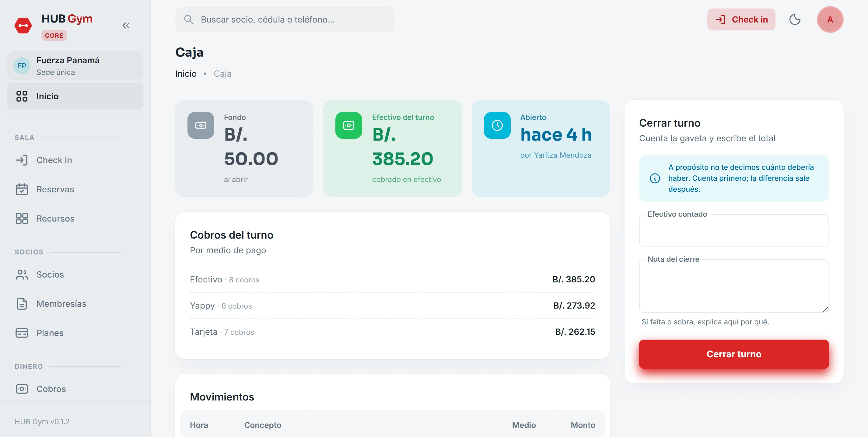Click the green Efectivo del turno icon
Image resolution: width=868 pixels, height=437 pixels.
tap(349, 125)
